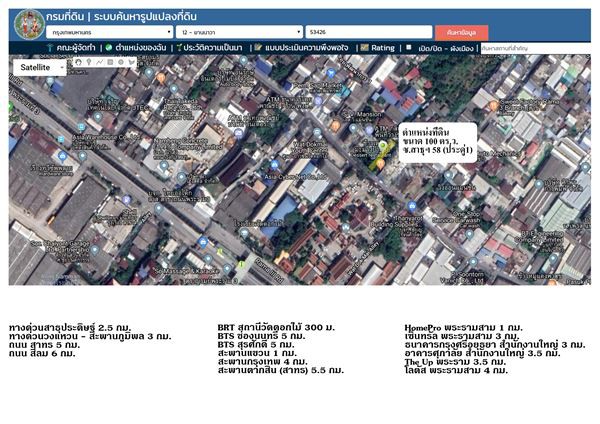Click the parcel number field containing 53426
This screenshot has width=600, height=424.
(369, 32)
